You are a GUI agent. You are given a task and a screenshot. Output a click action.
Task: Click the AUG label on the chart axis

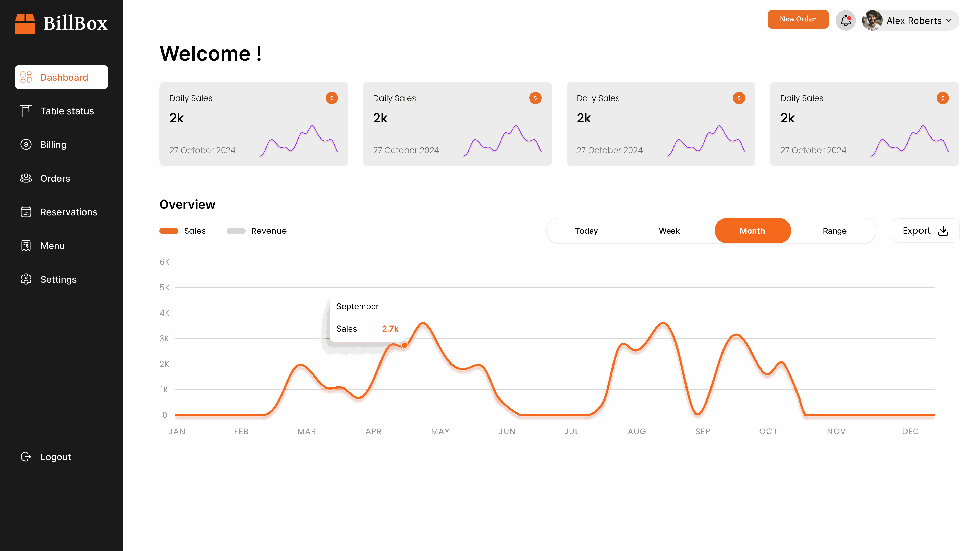click(637, 431)
